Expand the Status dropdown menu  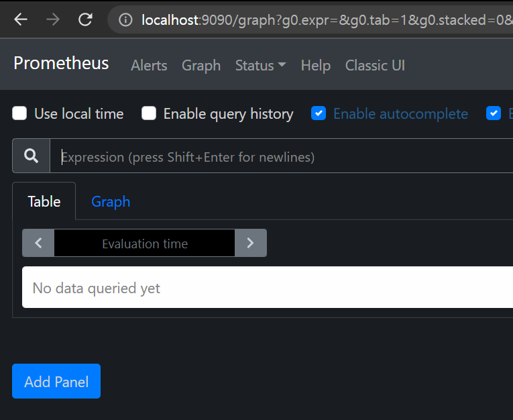pos(261,66)
